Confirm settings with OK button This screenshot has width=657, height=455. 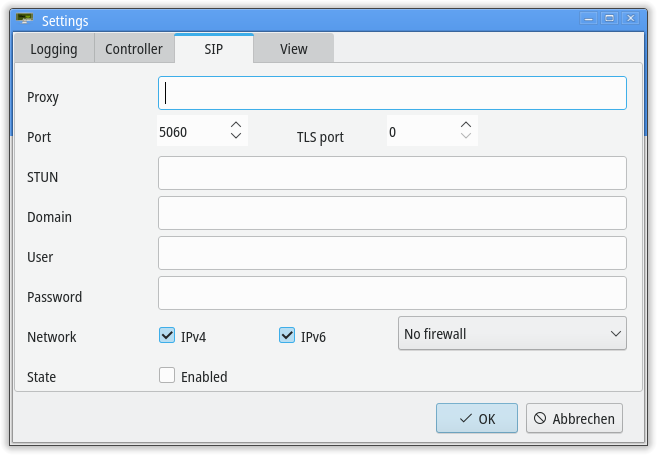pyautogui.click(x=477, y=418)
